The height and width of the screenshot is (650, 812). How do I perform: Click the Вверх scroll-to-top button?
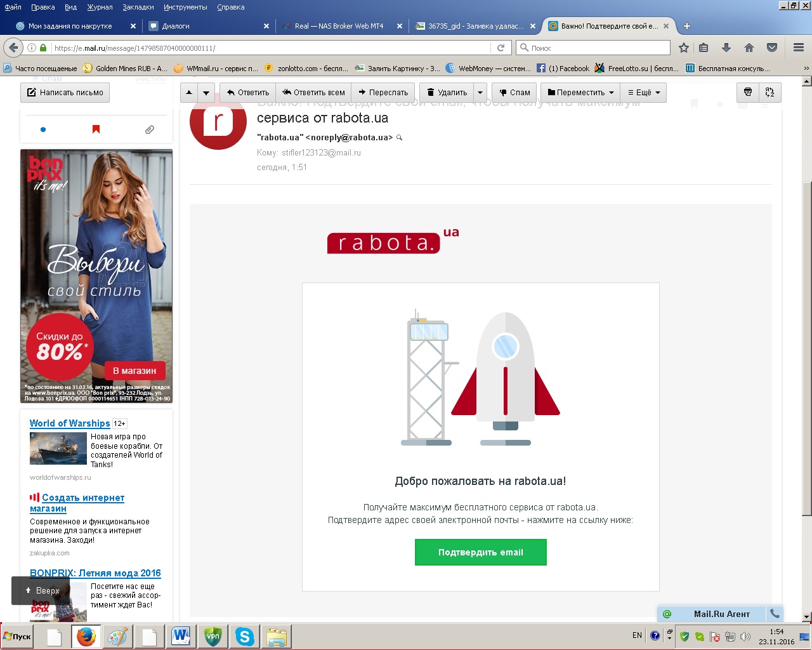coord(41,590)
